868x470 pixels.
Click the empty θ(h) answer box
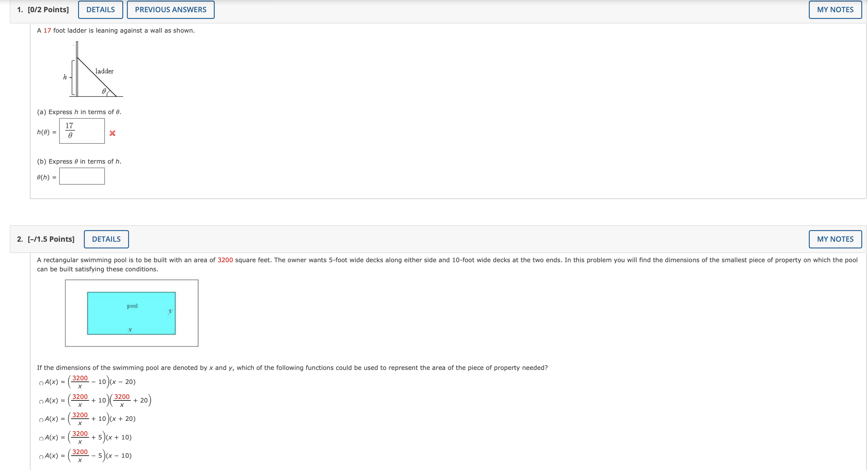pyautogui.click(x=82, y=176)
